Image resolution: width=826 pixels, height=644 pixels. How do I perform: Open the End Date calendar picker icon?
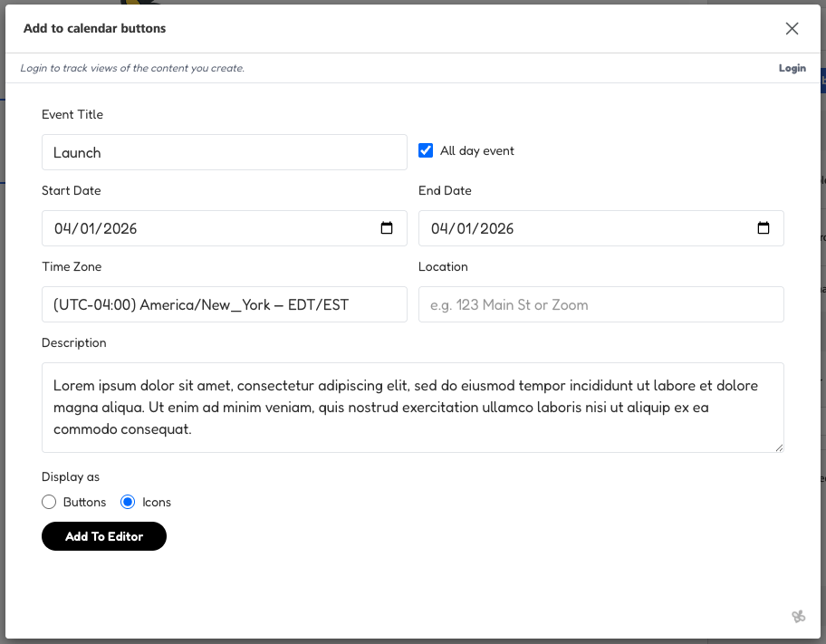tap(764, 228)
